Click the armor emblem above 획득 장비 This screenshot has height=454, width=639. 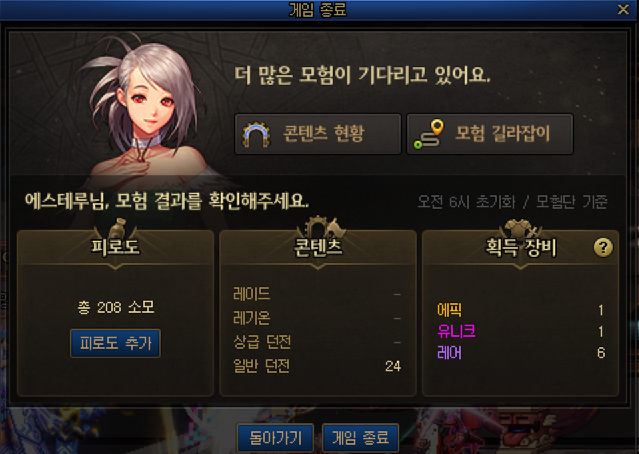click(x=520, y=227)
